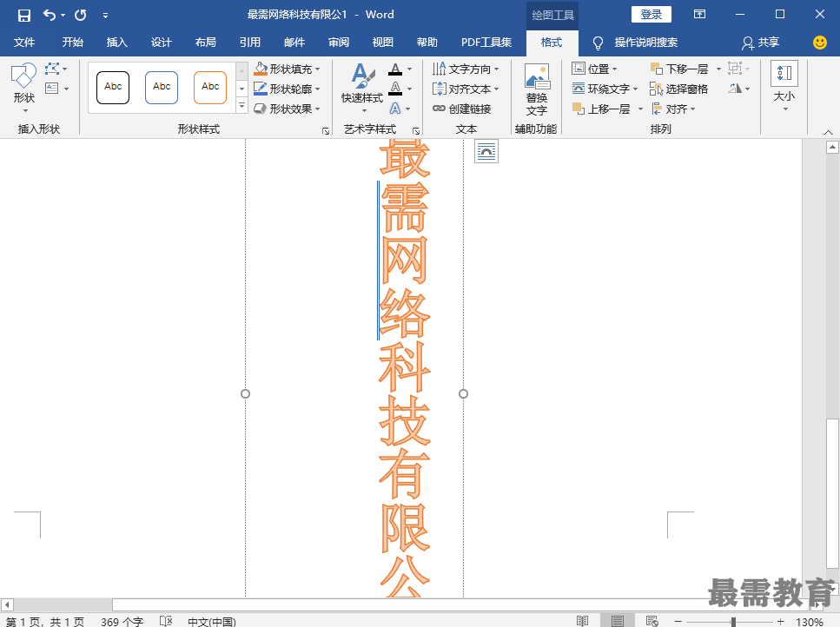Switch to the 设计 (Design) tab
This screenshot has height=627, width=840.
(161, 43)
